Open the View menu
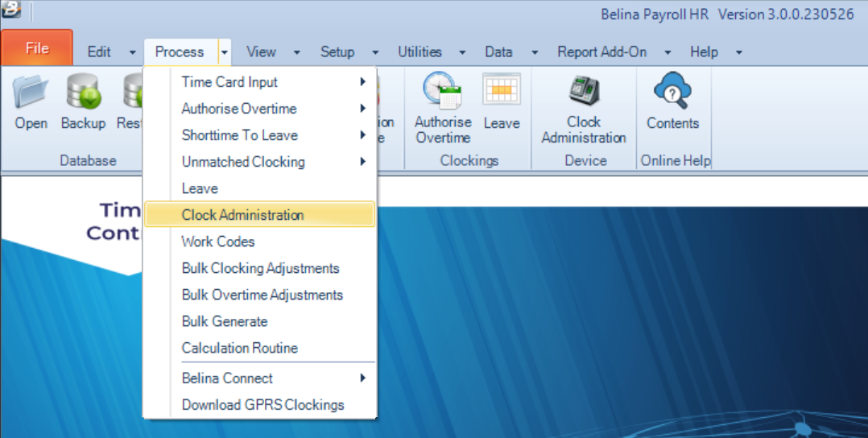The width and height of the screenshot is (868, 438). pos(261,52)
